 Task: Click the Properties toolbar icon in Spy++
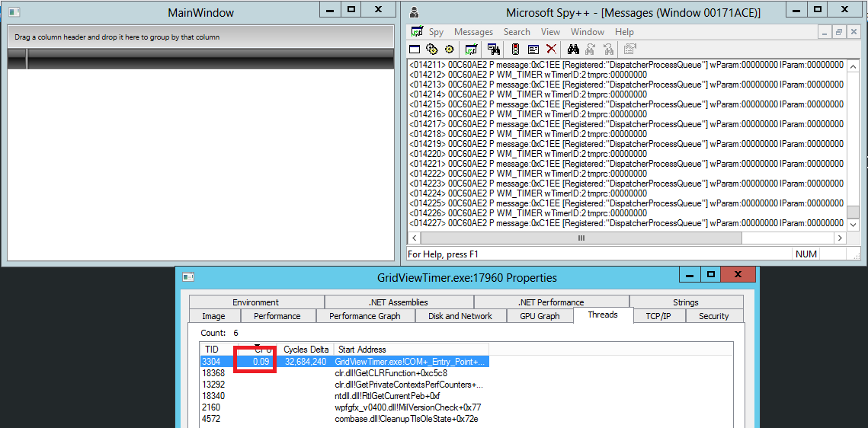click(630, 50)
